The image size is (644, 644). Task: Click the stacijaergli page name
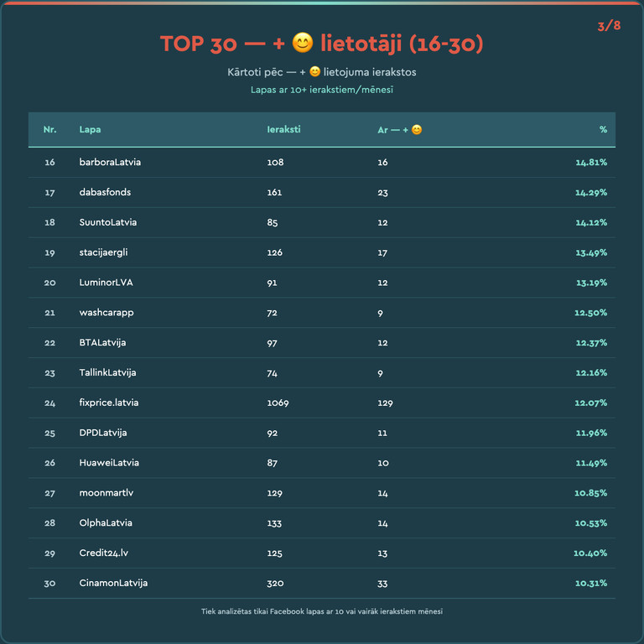(x=103, y=252)
